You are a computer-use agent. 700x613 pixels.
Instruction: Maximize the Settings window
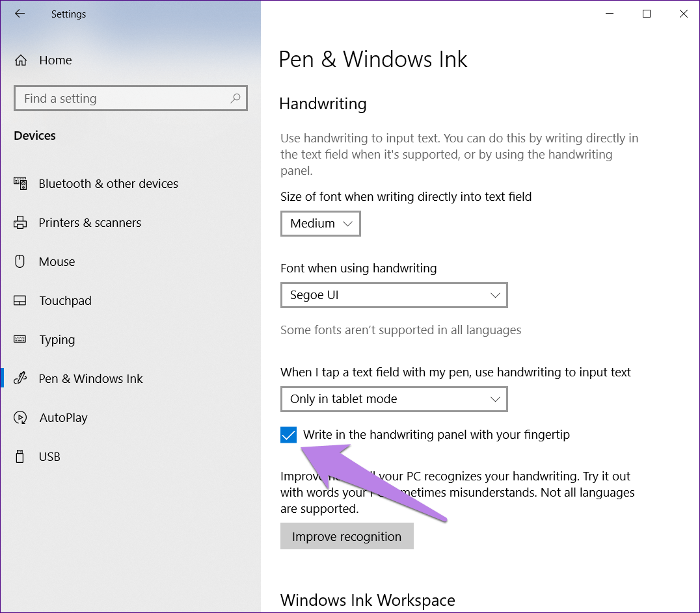pos(647,14)
